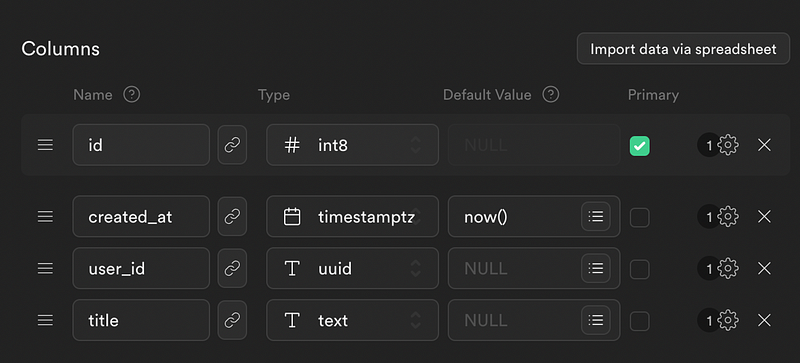This screenshot has width=800, height=363.
Task: Open the foreign key link for created_at column
Action: [232, 216]
